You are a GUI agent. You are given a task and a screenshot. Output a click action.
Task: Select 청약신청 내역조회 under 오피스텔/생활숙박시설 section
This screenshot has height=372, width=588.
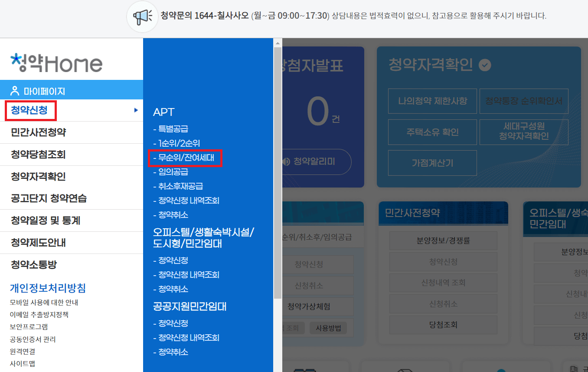coord(186,275)
